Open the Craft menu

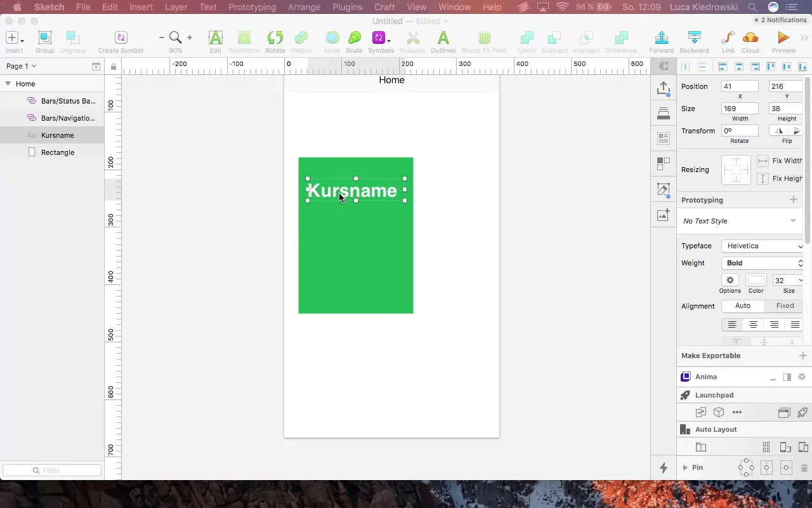pos(384,7)
